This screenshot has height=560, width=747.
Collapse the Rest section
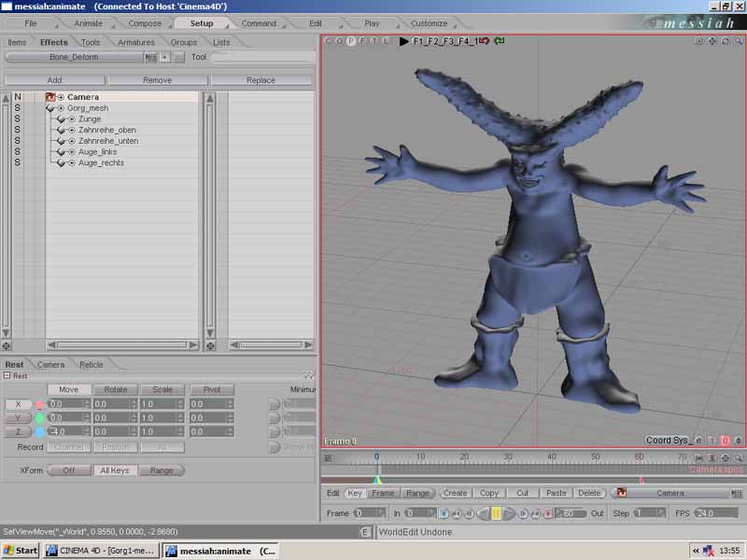coord(7,376)
